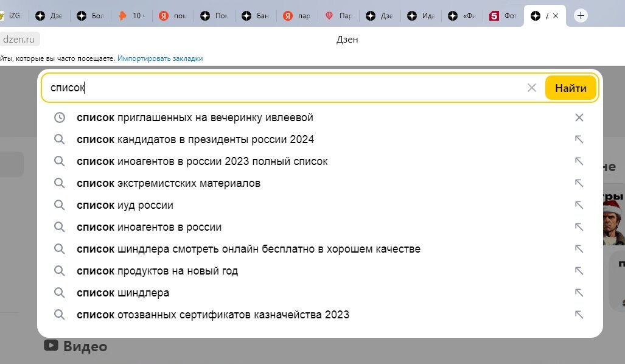The height and width of the screenshot is (364, 625).
Task: Select 'список иноагентов в россии 2023 полный список'
Action: (202, 161)
